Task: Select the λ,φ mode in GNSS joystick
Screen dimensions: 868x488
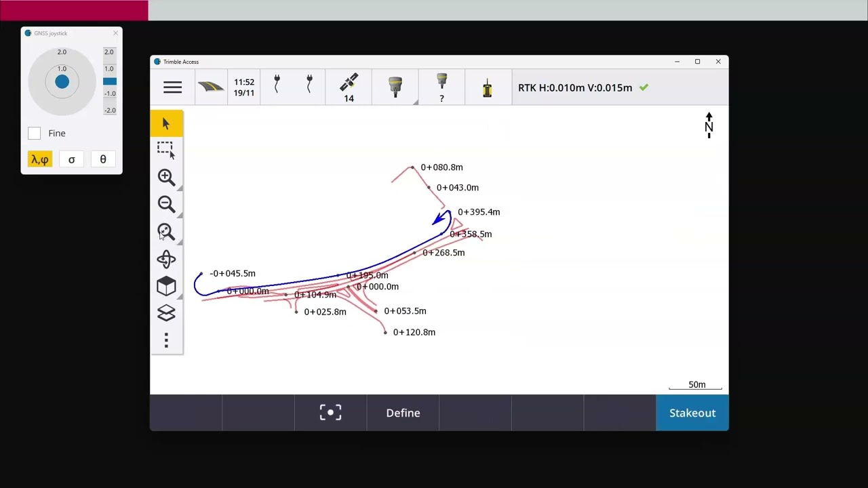Action: point(40,159)
